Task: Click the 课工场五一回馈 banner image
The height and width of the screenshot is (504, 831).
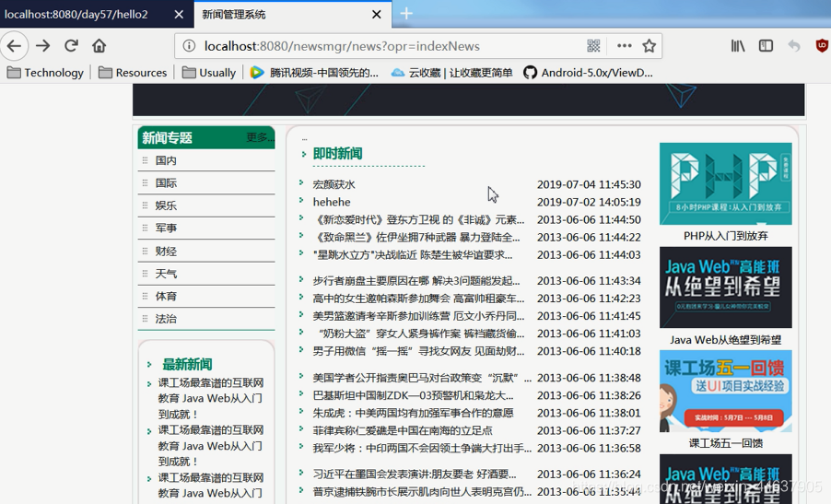Action: click(x=726, y=391)
